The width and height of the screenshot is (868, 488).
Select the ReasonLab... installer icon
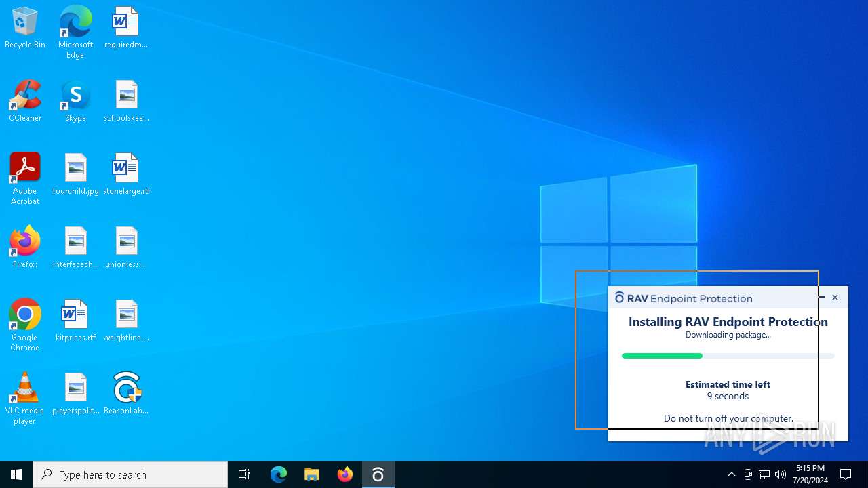pos(126,394)
